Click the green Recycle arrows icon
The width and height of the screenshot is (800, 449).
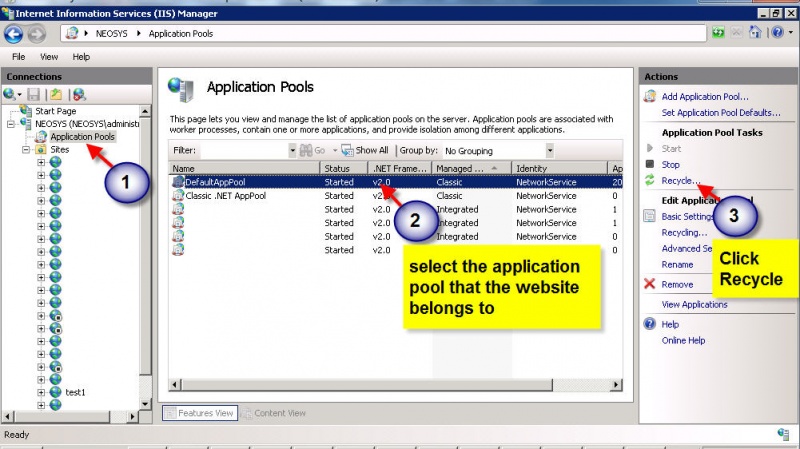[x=649, y=180]
